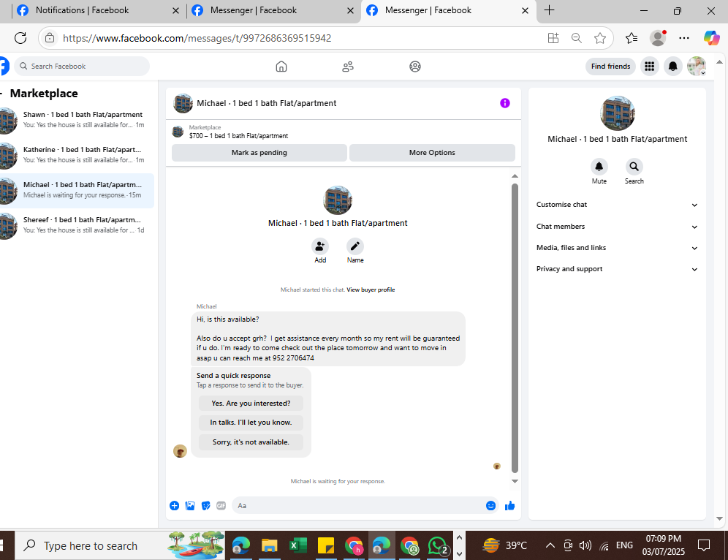The height and width of the screenshot is (560, 728).
Task: Click the chat scrollbar thumb
Action: click(x=515, y=328)
